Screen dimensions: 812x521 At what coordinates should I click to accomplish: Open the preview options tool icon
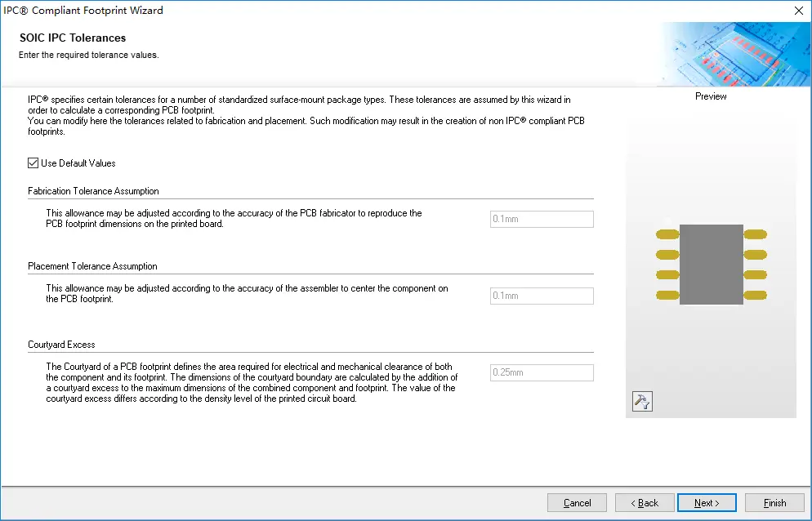pyautogui.click(x=642, y=401)
